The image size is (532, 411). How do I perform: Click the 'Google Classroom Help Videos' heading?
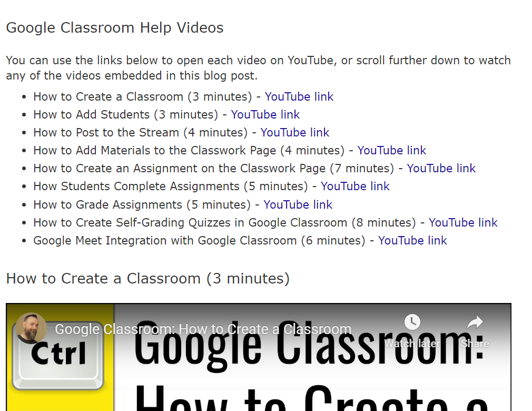click(x=115, y=28)
